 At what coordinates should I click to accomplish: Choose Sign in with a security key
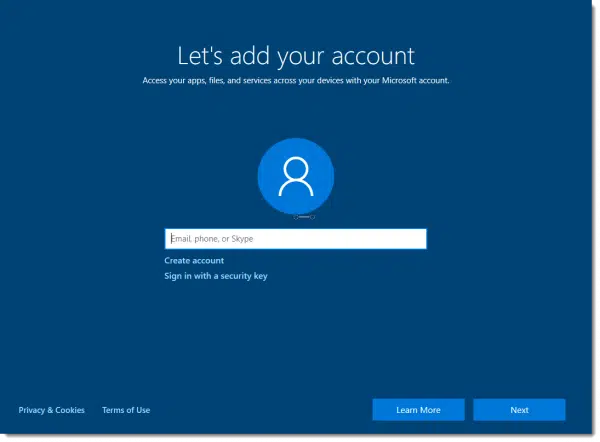click(x=216, y=276)
